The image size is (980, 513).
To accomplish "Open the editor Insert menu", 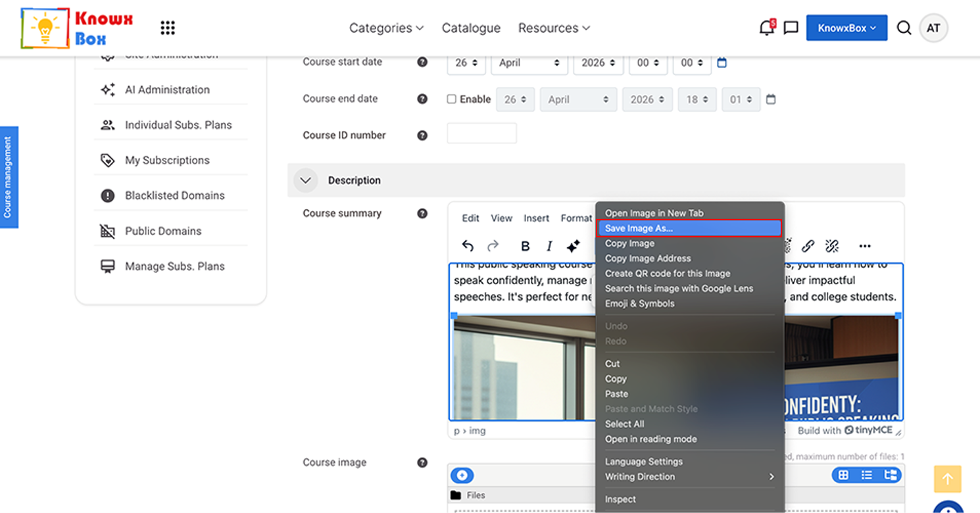I will coord(536,218).
